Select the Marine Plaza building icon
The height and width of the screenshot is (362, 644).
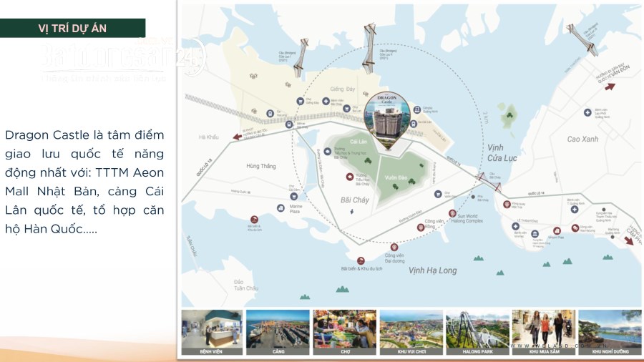[x=280, y=208]
